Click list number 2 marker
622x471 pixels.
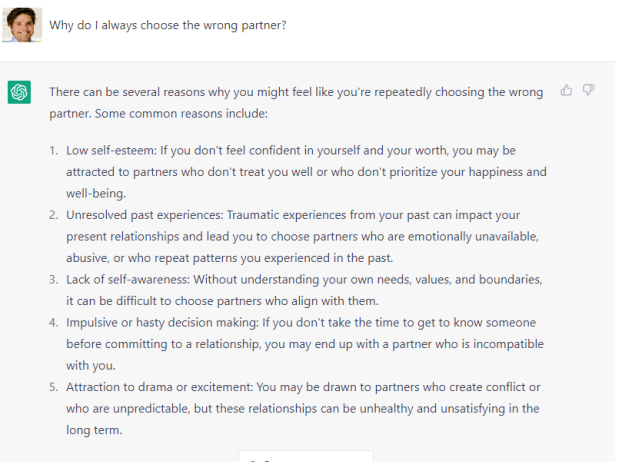tap(54, 215)
